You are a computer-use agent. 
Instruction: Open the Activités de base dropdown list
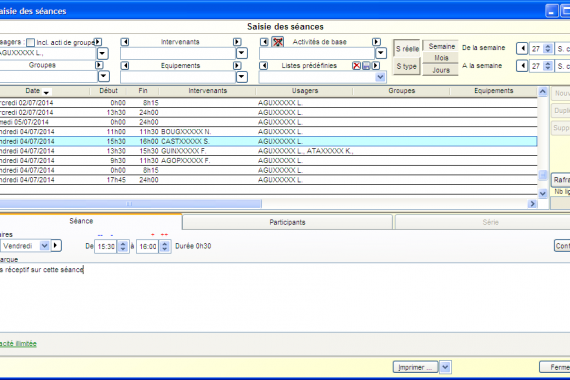tap(381, 53)
